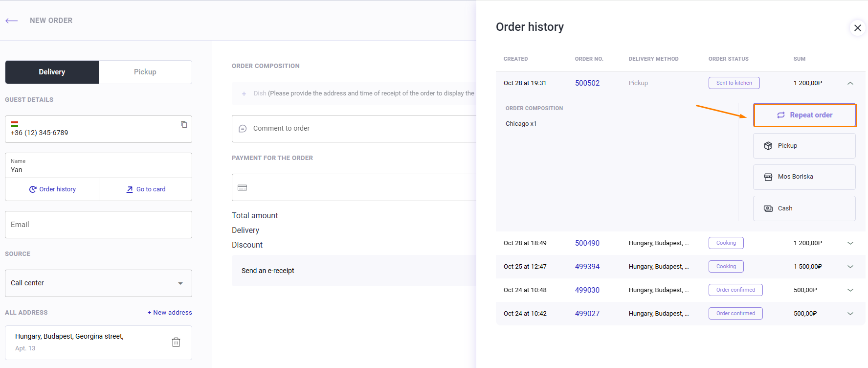
Task: Copy the phone number via copy icon
Action: 184,124
